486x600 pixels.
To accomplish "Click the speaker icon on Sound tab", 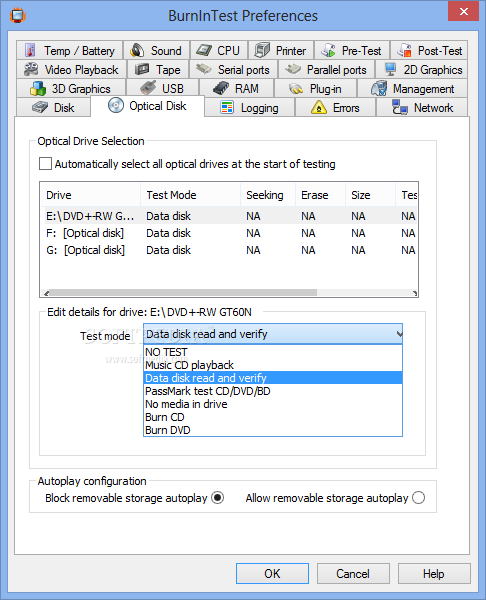I will click(137, 50).
